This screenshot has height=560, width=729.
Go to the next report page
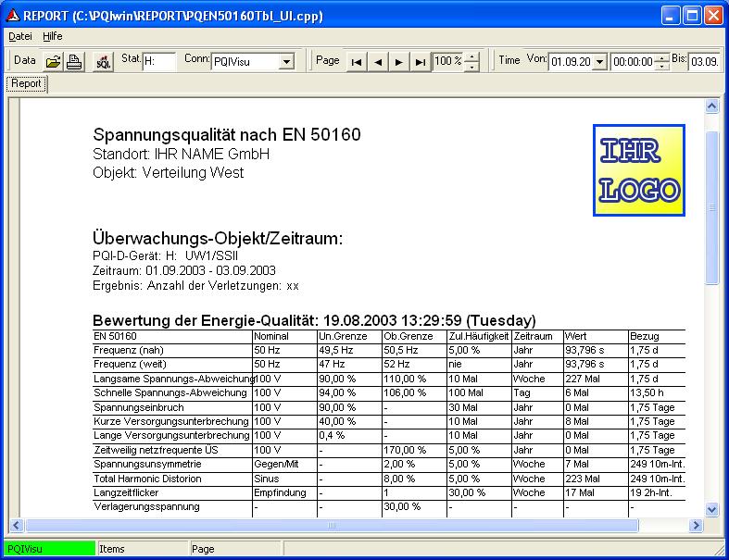coord(399,62)
